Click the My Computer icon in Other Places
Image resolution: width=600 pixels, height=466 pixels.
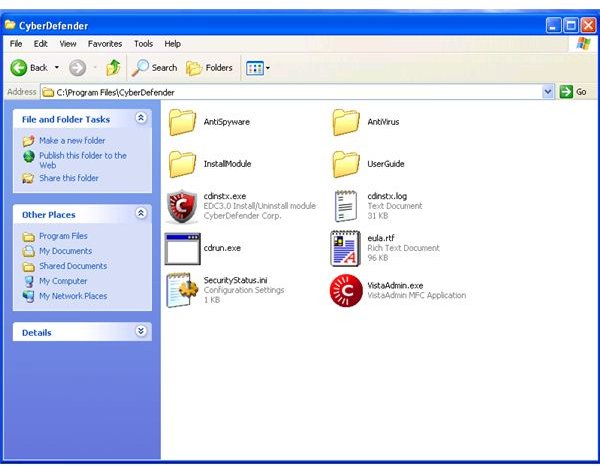click(29, 281)
